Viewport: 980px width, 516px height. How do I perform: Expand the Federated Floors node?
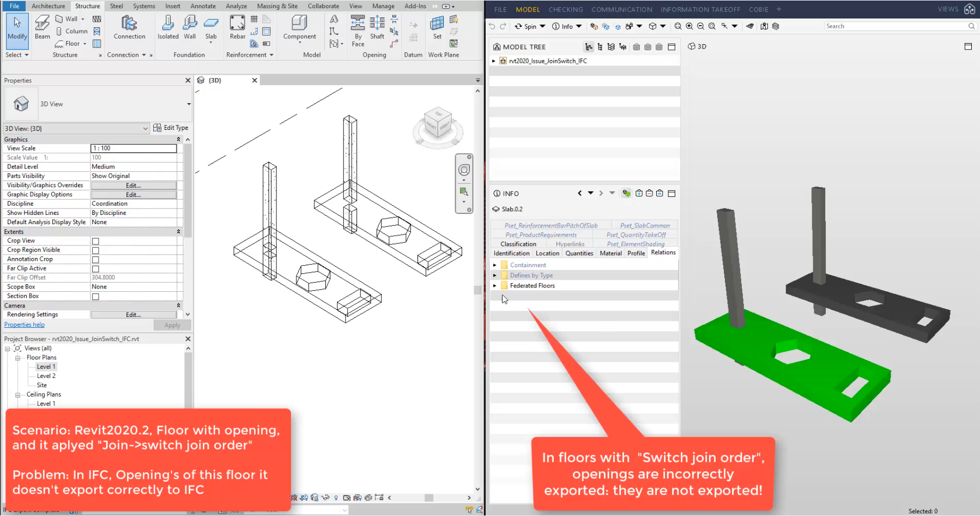pos(494,285)
